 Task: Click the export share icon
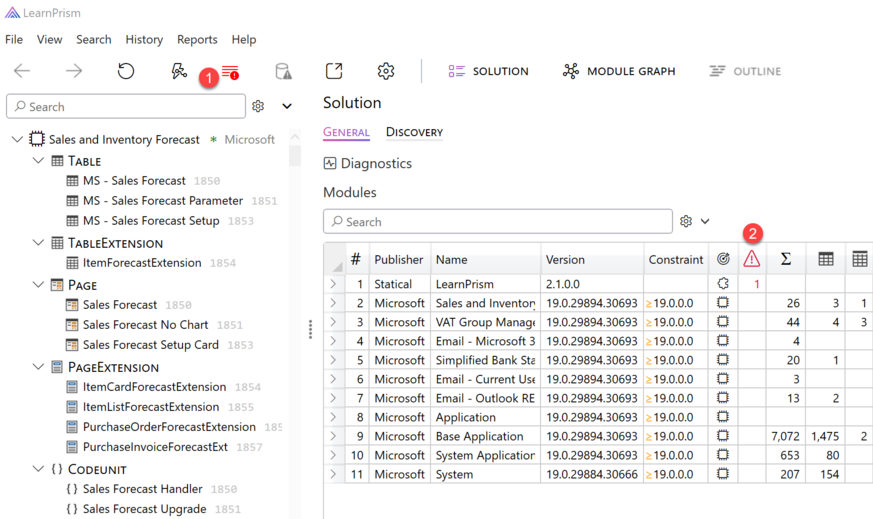[x=334, y=71]
